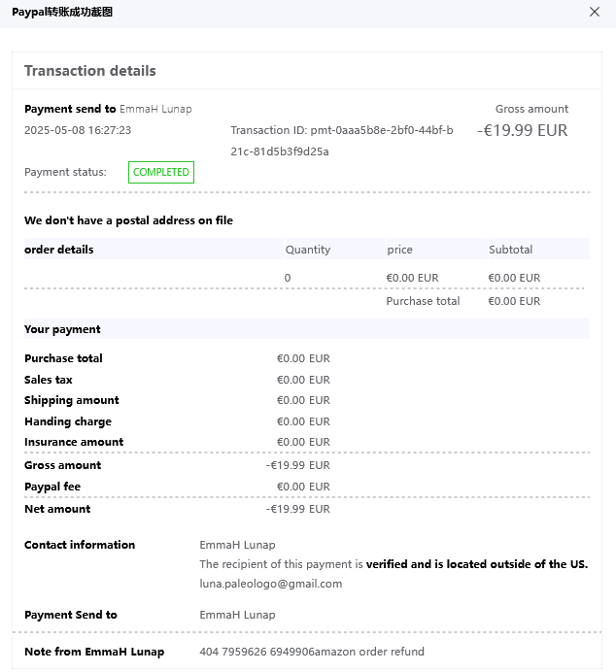Click the Transaction details heading
The image size is (616, 672).
click(90, 71)
